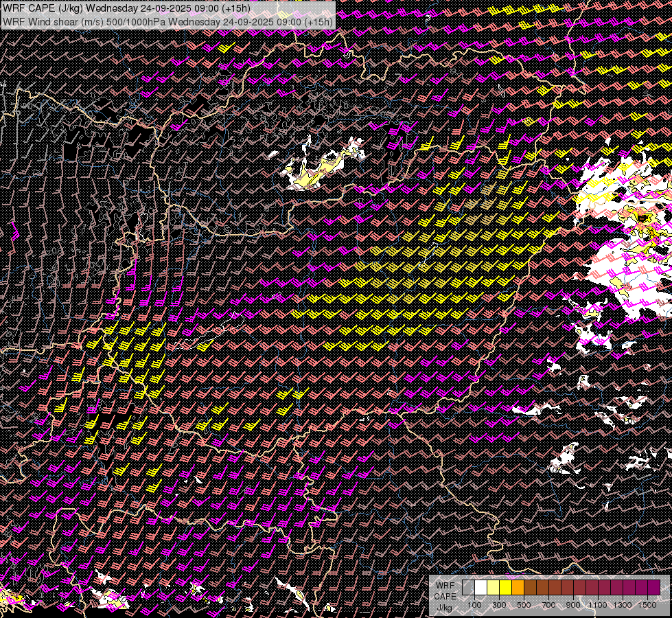Select the gray swatch at legend's left end
The height and width of the screenshot is (618, 672).
point(468,588)
